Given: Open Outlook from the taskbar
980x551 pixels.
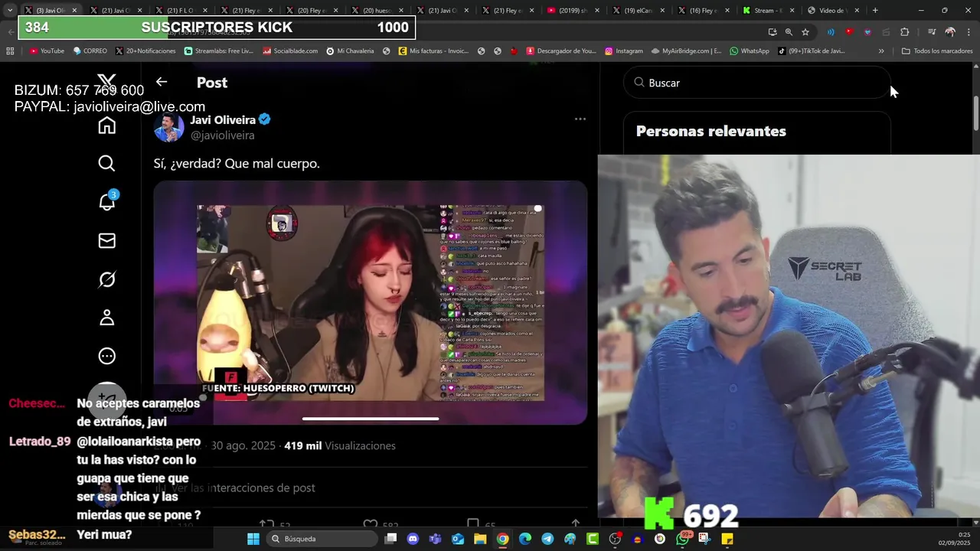Looking at the screenshot, I should [x=458, y=539].
